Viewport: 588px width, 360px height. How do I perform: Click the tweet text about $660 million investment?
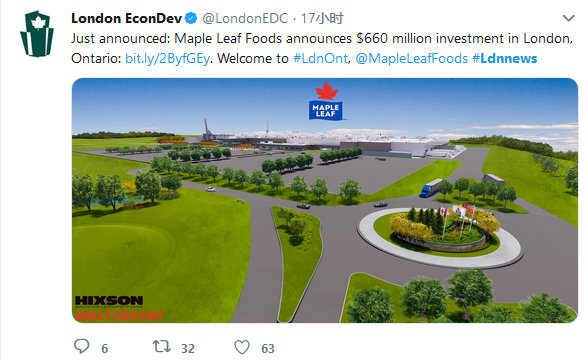point(322,48)
